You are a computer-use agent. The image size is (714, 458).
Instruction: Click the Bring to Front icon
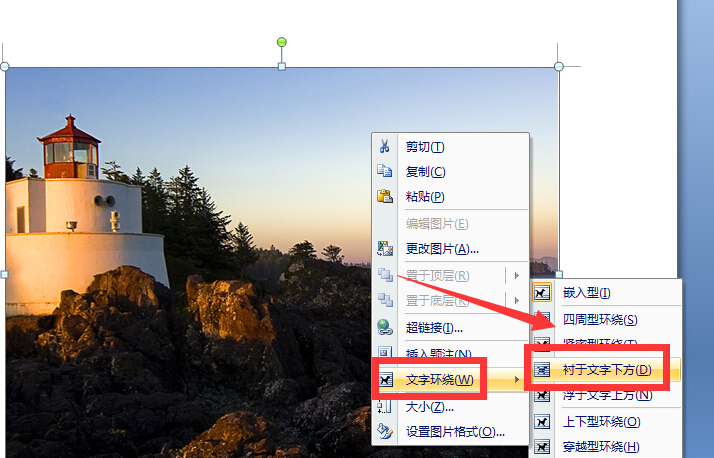pos(385,275)
